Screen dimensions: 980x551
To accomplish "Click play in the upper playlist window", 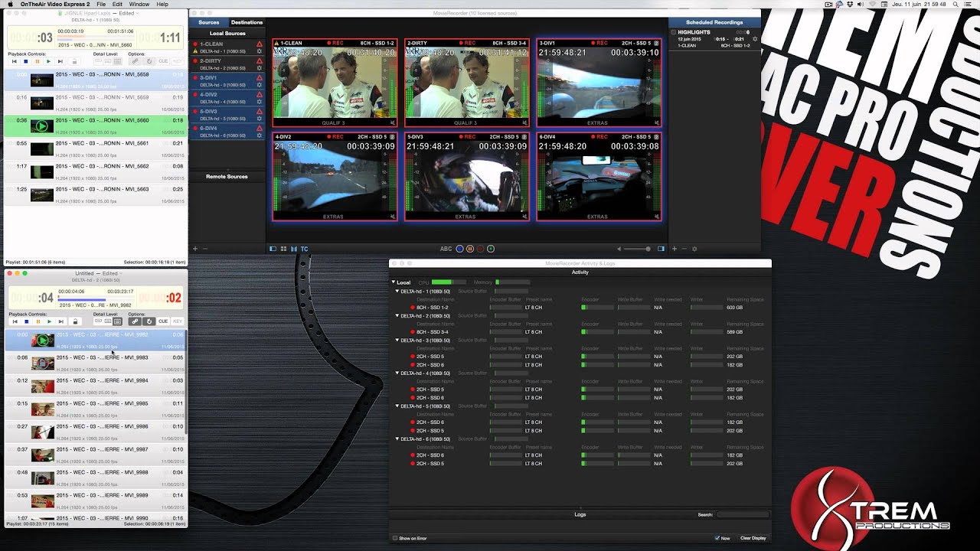I will coord(49,61).
